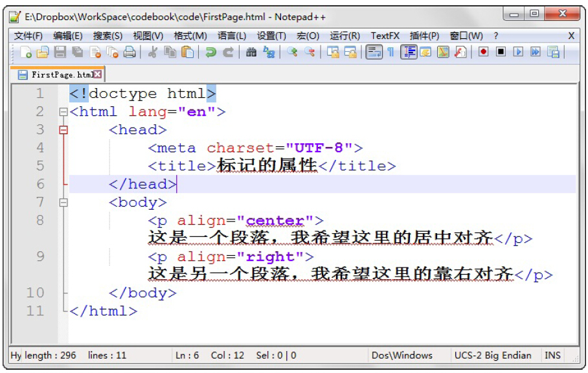Viewport: 588px width, 373px height.
Task: Create a new document with the New icon
Action: [25, 52]
